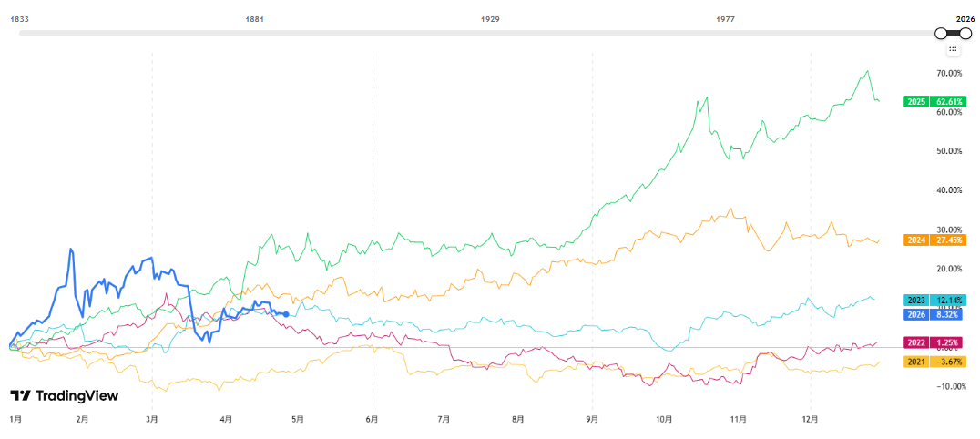Click the TradingView logo

65,396
